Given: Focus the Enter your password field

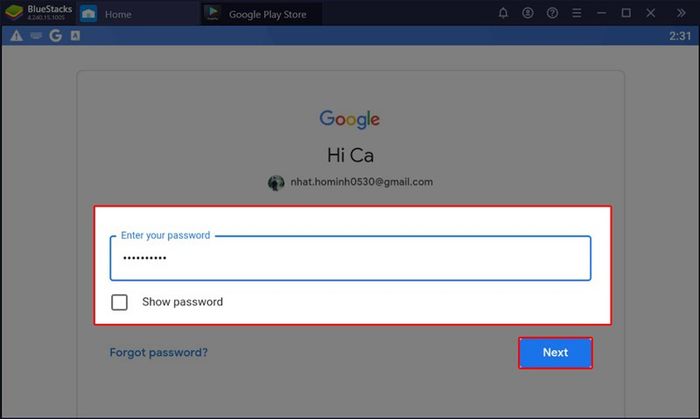Looking at the screenshot, I should (350, 258).
